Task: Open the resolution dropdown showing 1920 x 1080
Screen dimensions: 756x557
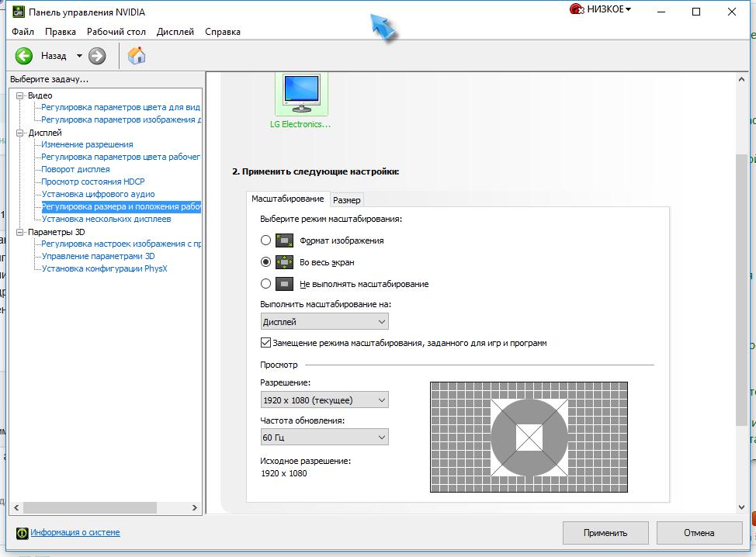Action: (x=324, y=400)
